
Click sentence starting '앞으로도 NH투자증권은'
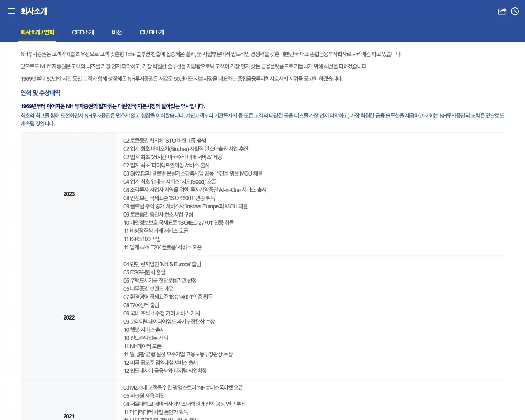[194, 66]
